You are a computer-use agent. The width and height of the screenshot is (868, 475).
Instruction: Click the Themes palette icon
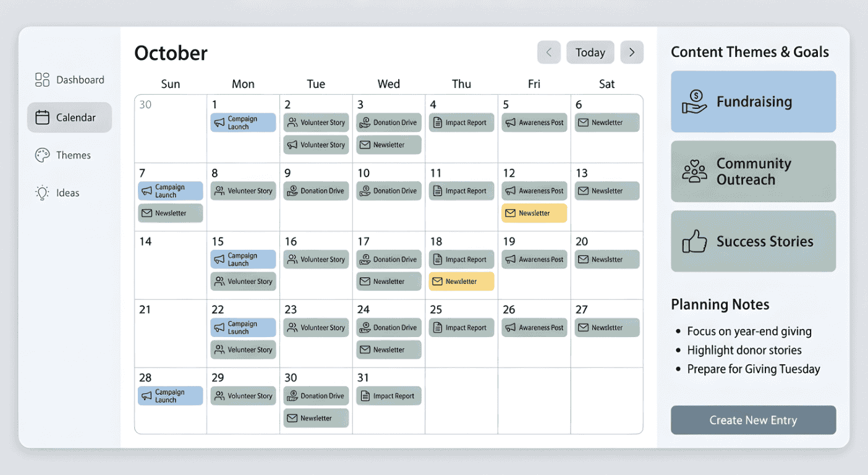point(42,155)
